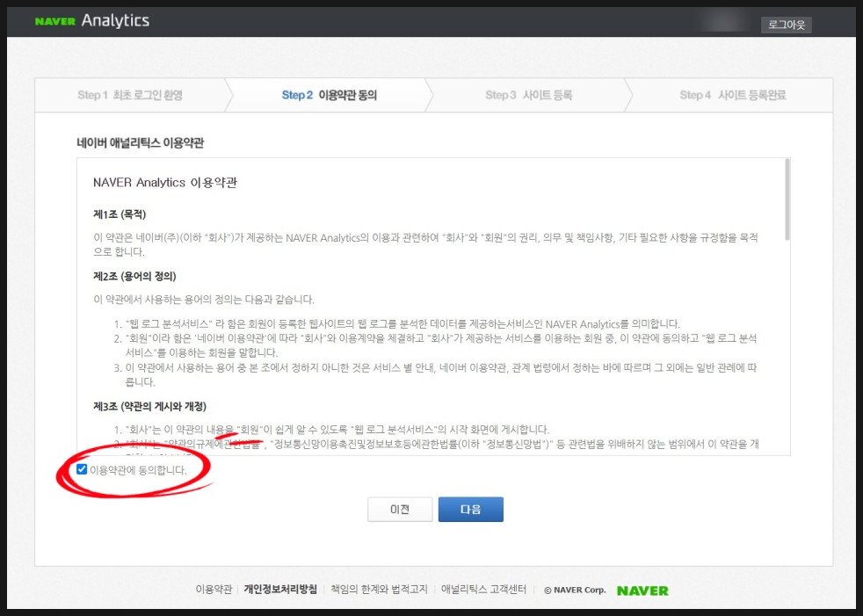Click the 제1조 (목적) heading in terms

coord(120,214)
